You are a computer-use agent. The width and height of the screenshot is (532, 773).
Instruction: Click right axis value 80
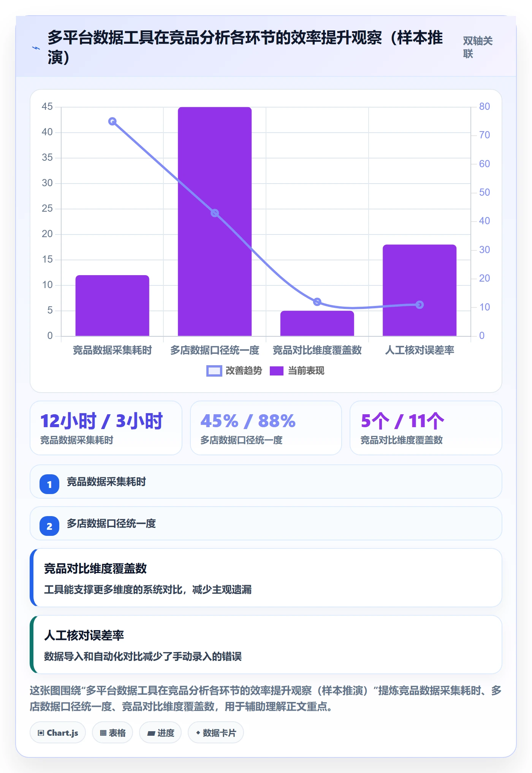(x=484, y=107)
